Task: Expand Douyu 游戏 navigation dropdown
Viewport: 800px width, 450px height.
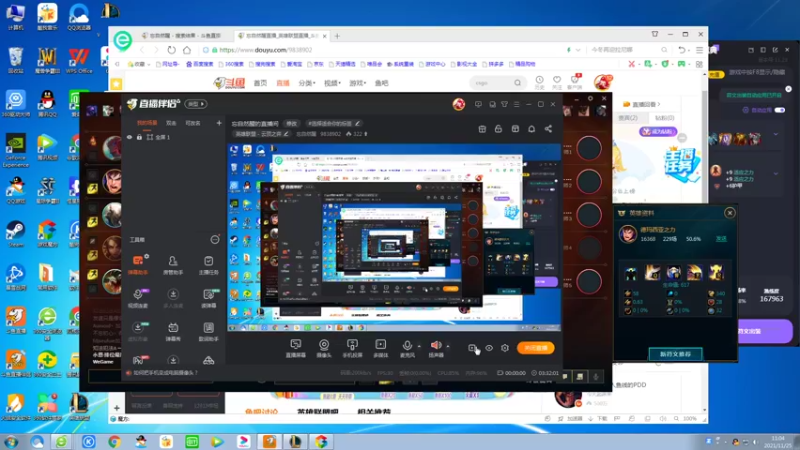Action: tap(357, 83)
